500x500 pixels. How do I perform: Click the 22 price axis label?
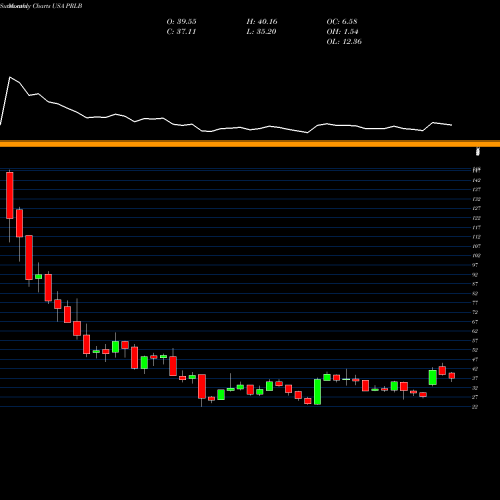pyautogui.click(x=475, y=407)
